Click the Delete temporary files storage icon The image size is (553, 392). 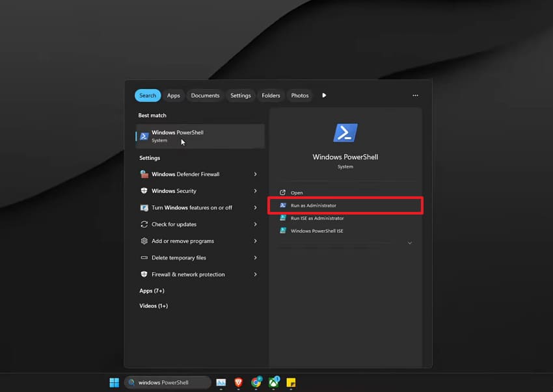point(144,257)
